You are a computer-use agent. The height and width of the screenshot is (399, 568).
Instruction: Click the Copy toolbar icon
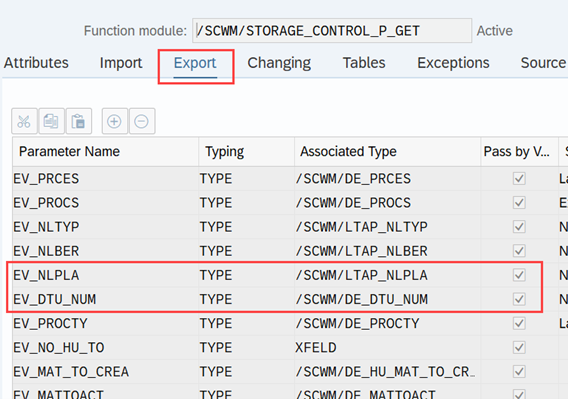coord(51,121)
